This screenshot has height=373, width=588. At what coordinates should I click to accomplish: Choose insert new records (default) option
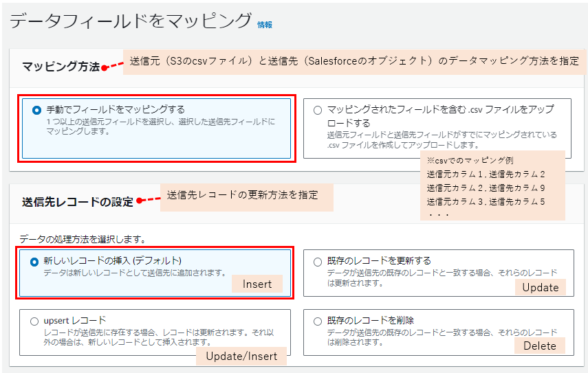34,262
